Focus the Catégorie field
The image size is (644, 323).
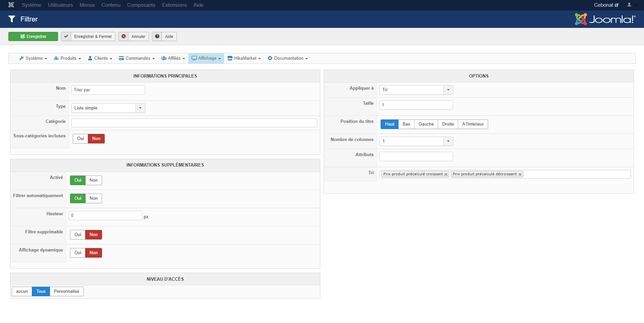pyautogui.click(x=194, y=123)
